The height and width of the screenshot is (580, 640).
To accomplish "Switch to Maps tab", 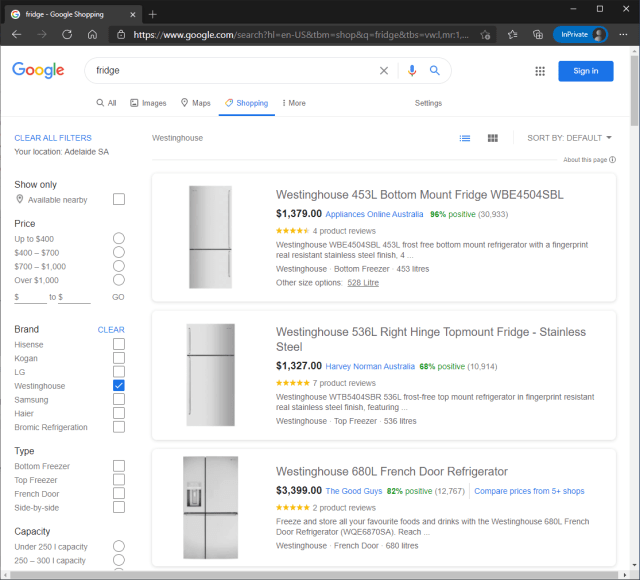I will (x=196, y=103).
